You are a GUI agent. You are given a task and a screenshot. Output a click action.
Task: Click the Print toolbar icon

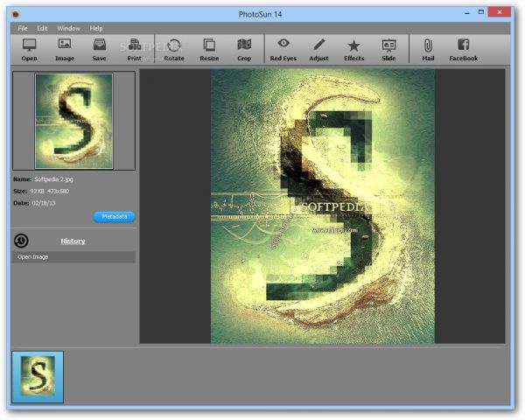pos(135,49)
